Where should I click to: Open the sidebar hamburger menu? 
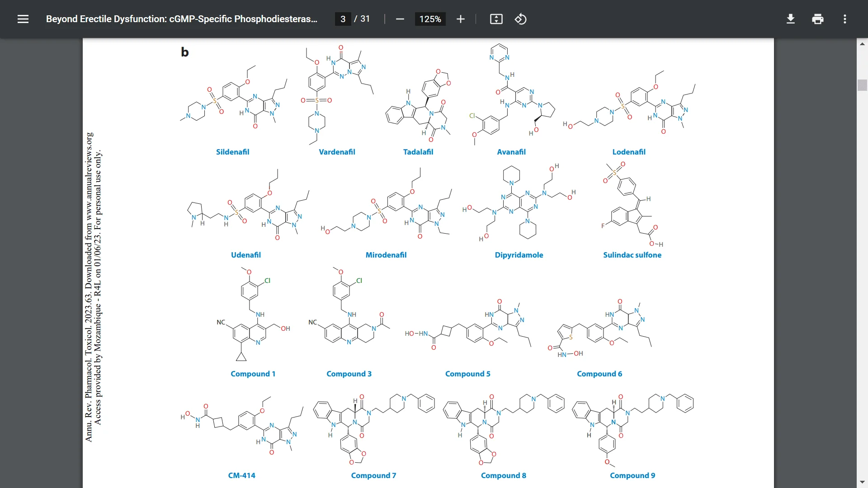point(23,19)
